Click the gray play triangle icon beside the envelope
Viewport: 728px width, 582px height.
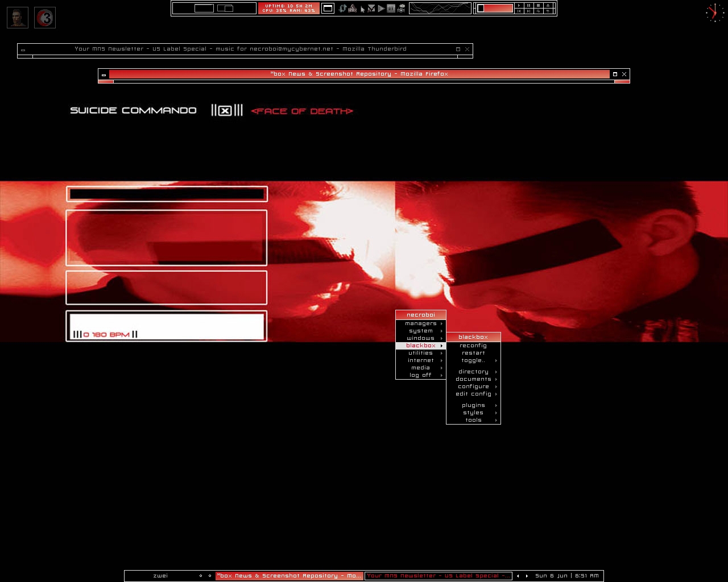point(381,9)
